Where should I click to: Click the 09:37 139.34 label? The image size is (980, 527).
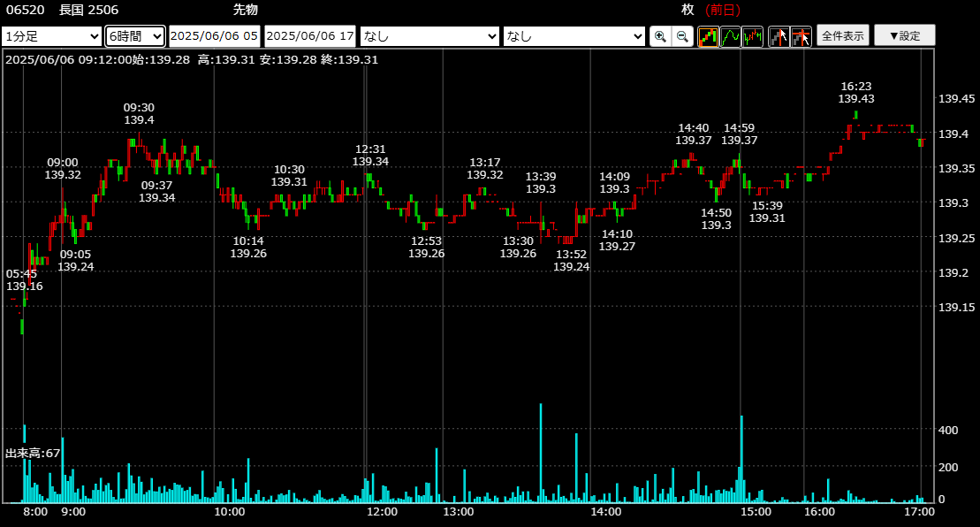(x=157, y=191)
